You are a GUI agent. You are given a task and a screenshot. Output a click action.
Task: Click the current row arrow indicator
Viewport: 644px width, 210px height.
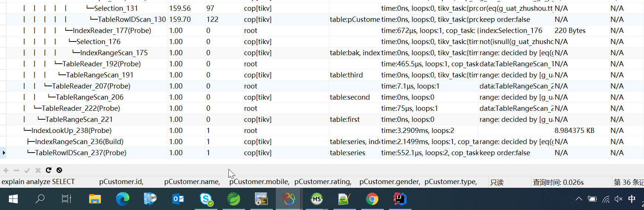3,153
